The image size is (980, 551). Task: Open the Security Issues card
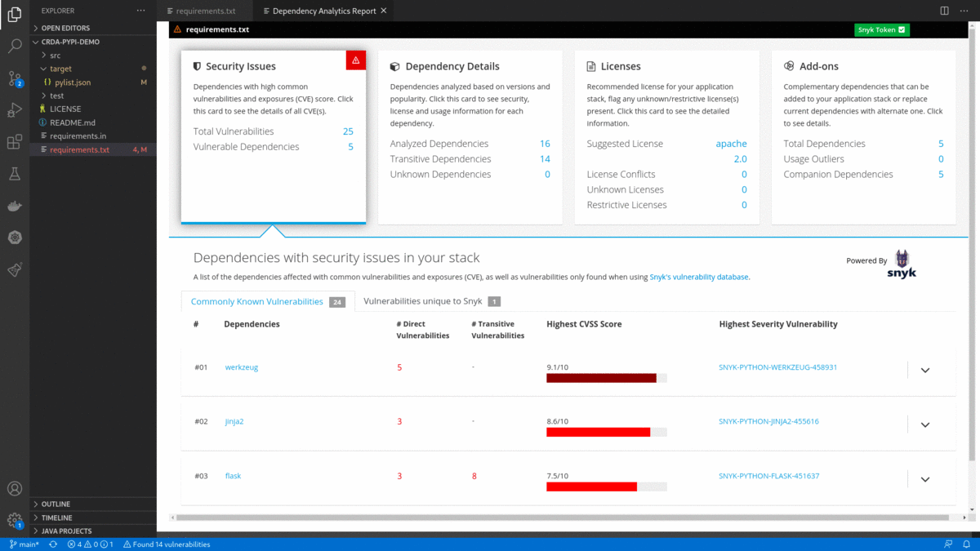[274, 136]
